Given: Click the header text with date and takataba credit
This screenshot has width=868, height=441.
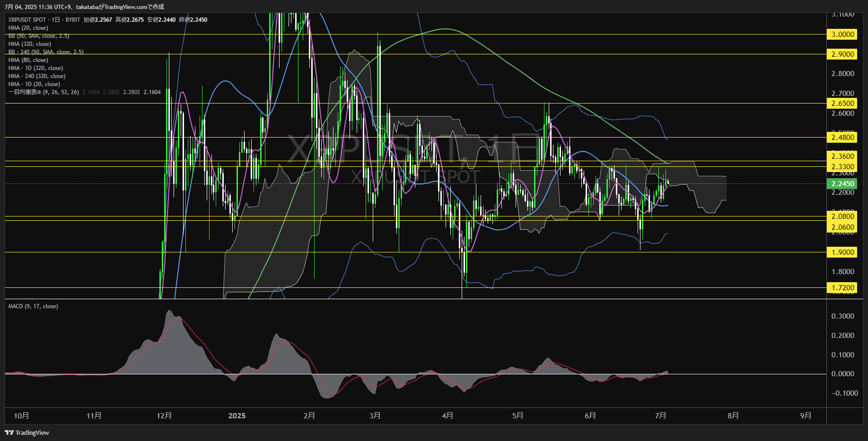Looking at the screenshot, I should [x=84, y=7].
